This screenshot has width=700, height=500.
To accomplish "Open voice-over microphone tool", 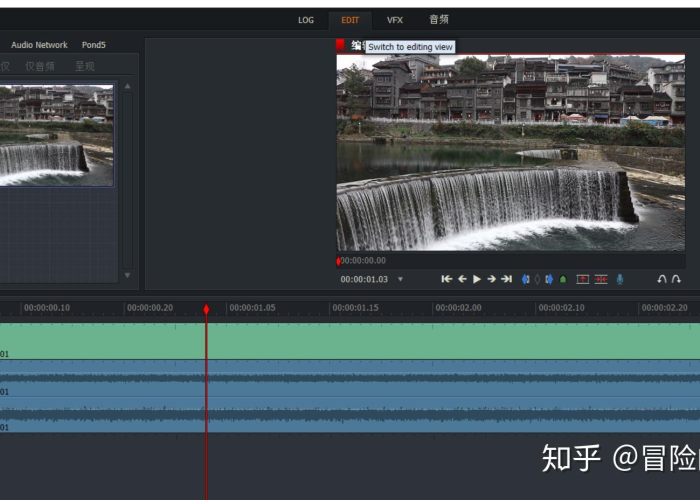I will (620, 279).
